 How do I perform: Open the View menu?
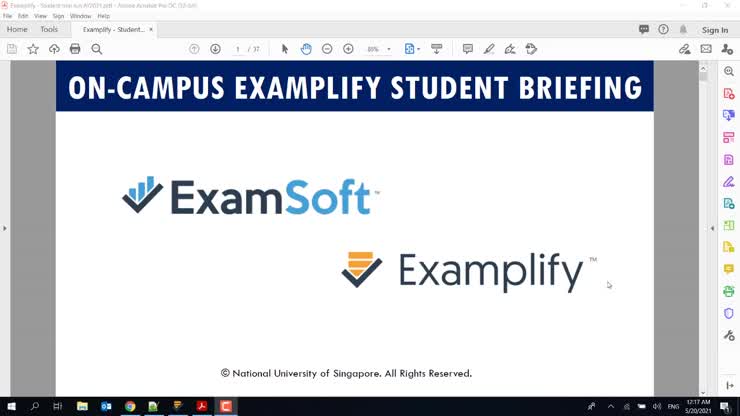40,16
